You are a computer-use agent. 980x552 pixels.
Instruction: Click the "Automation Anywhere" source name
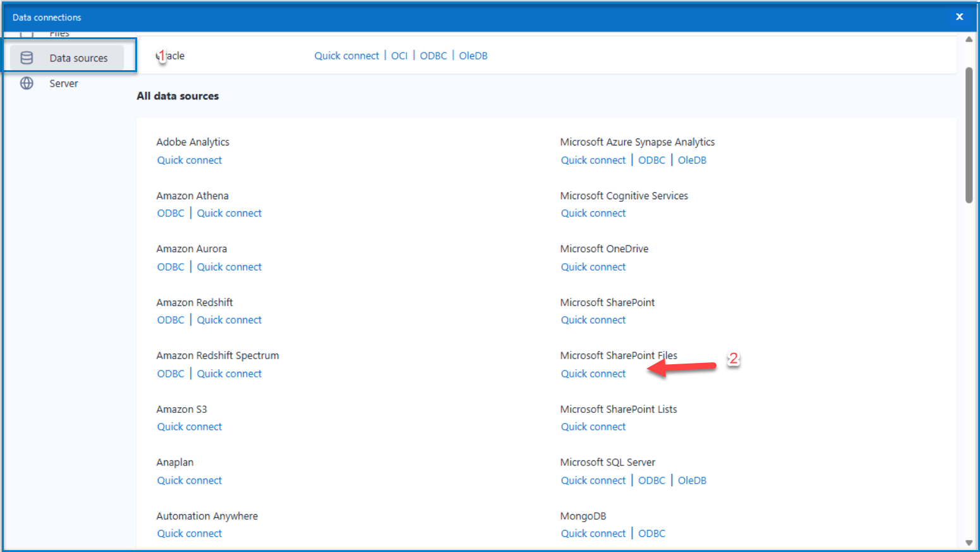click(207, 517)
